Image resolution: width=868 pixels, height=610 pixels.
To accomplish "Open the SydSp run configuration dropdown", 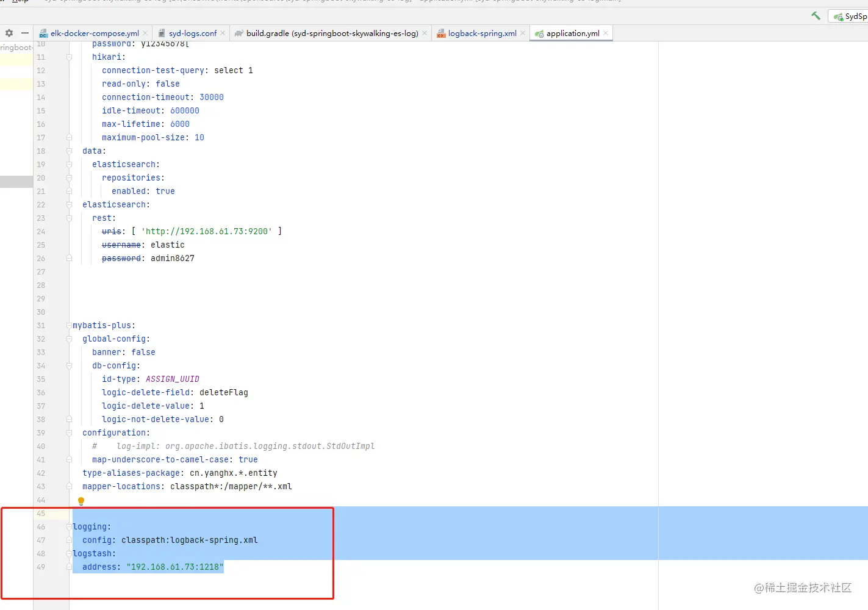I will (848, 16).
